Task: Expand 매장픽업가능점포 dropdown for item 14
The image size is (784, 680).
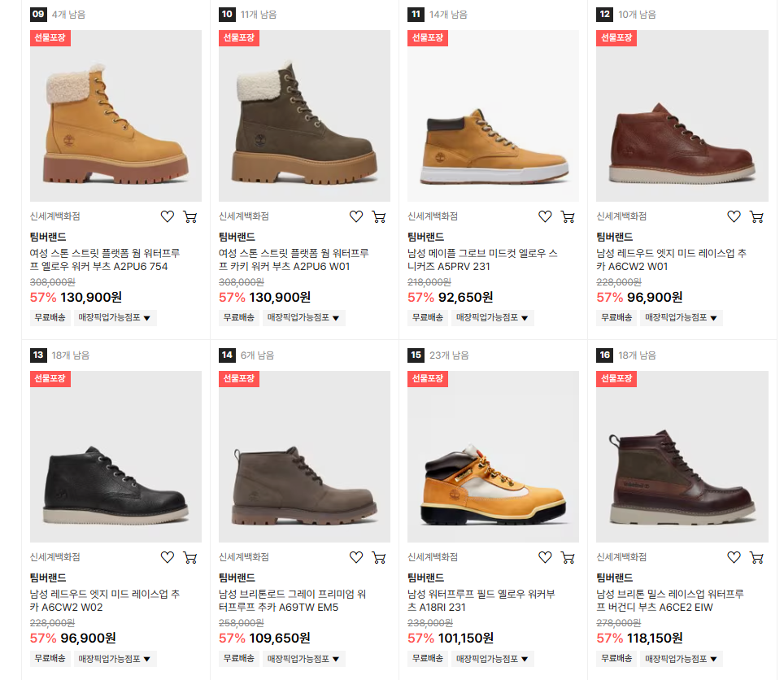Action: 304,659
